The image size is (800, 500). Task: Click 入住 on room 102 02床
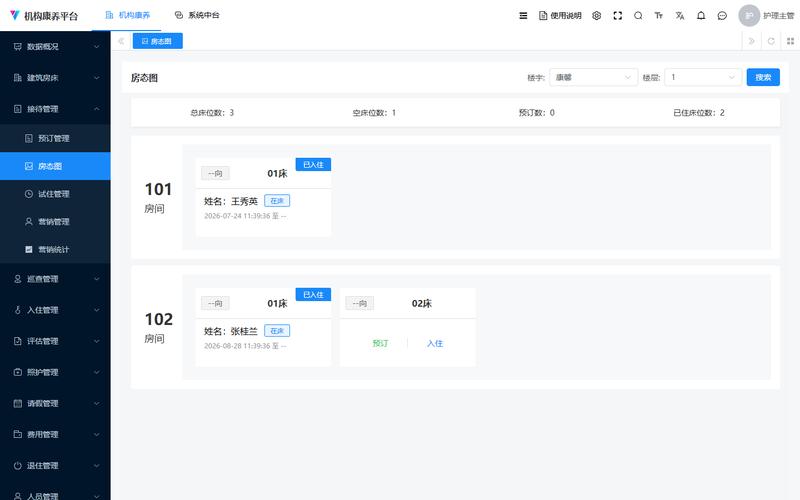435,343
